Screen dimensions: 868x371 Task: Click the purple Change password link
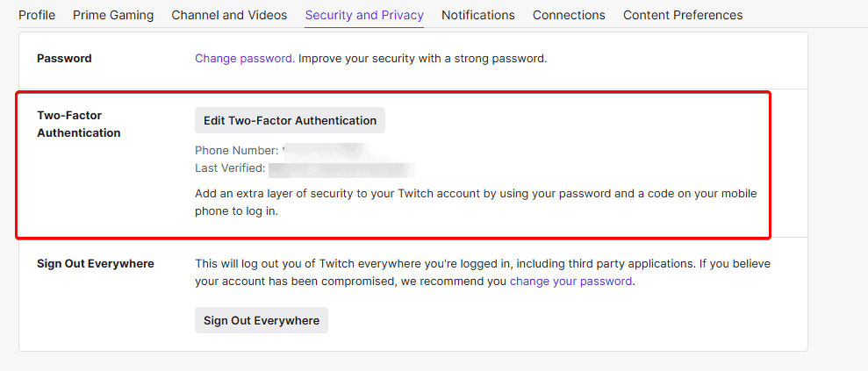coord(243,59)
